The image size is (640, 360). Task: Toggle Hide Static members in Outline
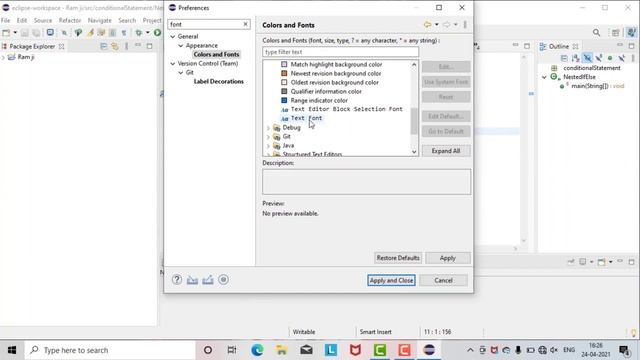598,58
